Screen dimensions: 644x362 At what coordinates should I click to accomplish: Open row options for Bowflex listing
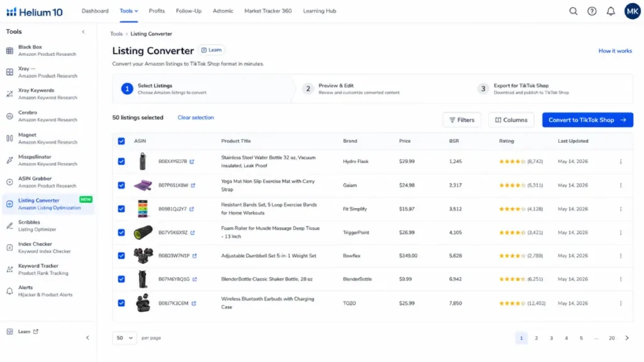click(621, 256)
